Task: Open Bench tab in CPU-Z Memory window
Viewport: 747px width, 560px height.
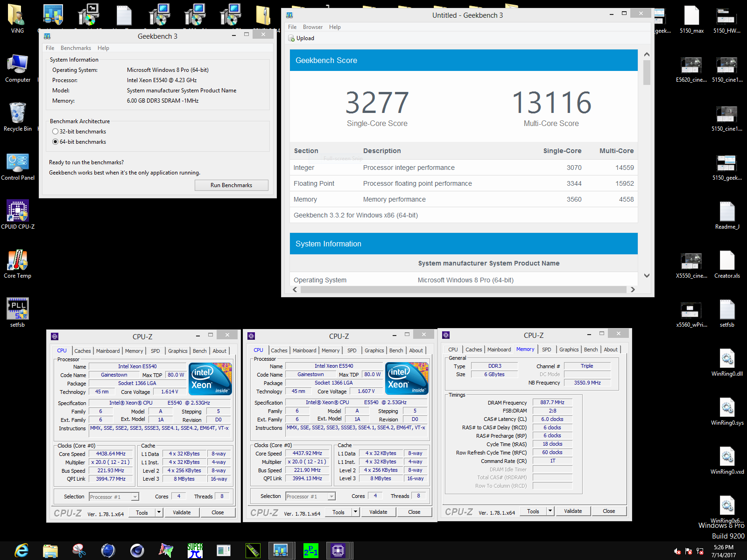Action: pos(591,350)
